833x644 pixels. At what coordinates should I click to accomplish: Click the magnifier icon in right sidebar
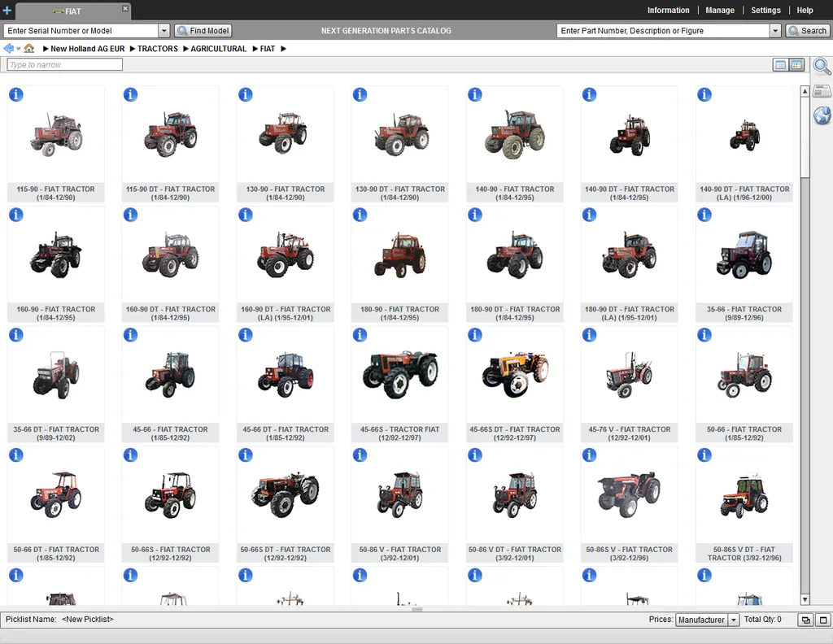pos(822,67)
